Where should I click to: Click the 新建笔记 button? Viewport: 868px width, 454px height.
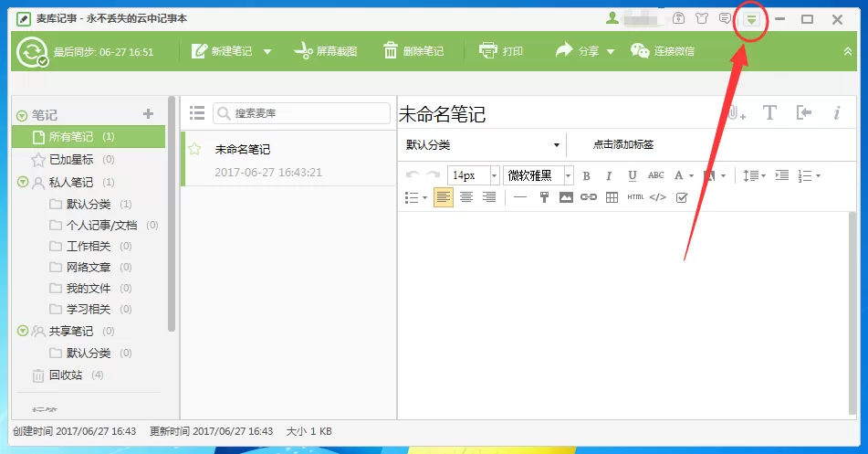tap(222, 51)
